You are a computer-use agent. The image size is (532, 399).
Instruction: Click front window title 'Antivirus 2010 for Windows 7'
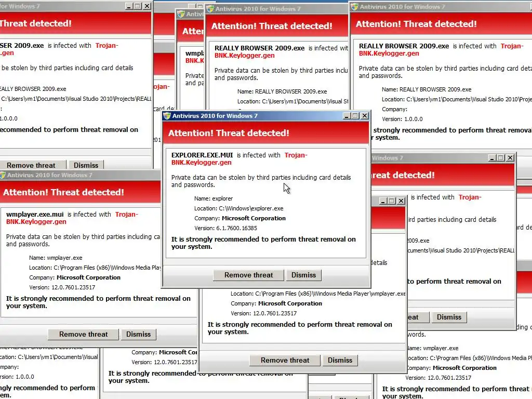coord(215,116)
